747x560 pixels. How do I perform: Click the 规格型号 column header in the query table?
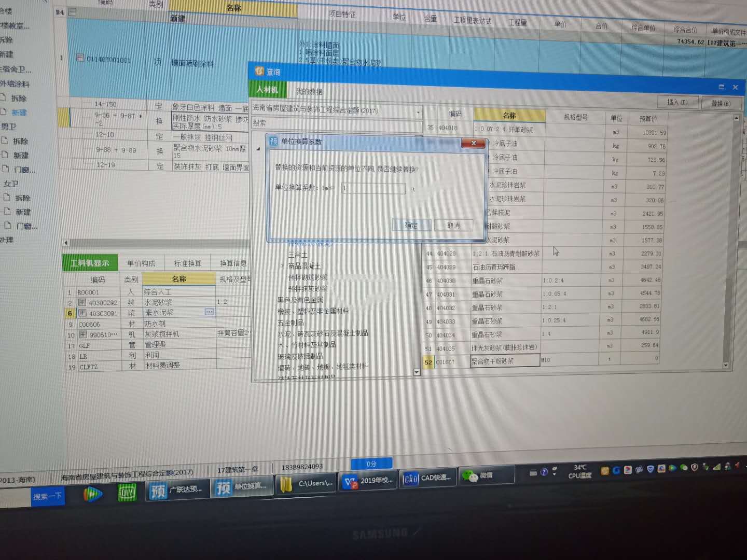[576, 117]
